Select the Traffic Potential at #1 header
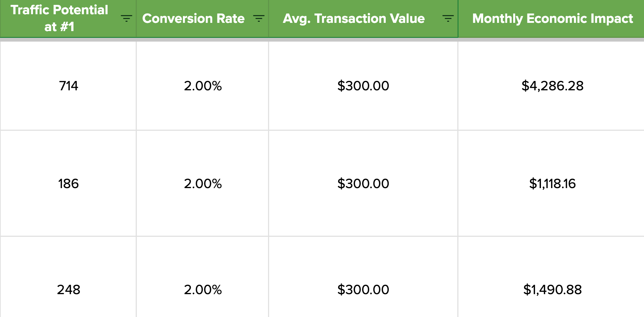 [60, 18]
